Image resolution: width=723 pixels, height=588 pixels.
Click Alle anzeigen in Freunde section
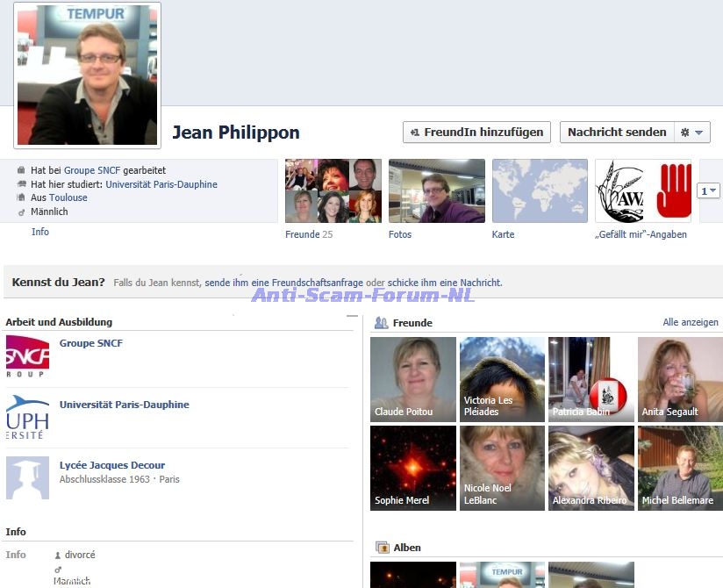coord(690,323)
